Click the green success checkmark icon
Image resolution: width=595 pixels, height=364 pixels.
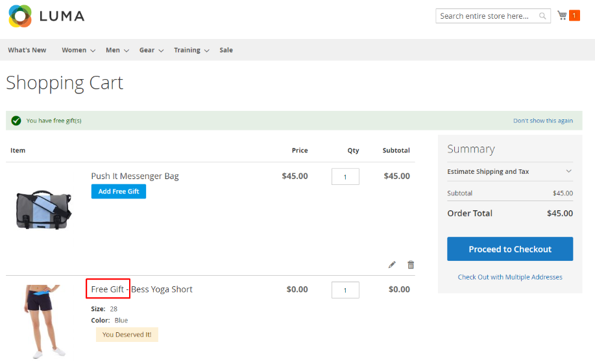[16, 121]
